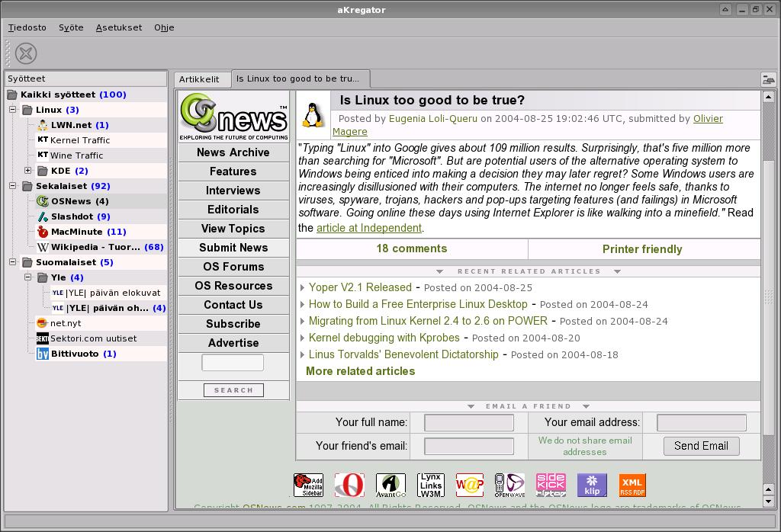Click the OSNews search input field
Image resolution: width=781 pixels, height=532 pixels.
coord(233,362)
